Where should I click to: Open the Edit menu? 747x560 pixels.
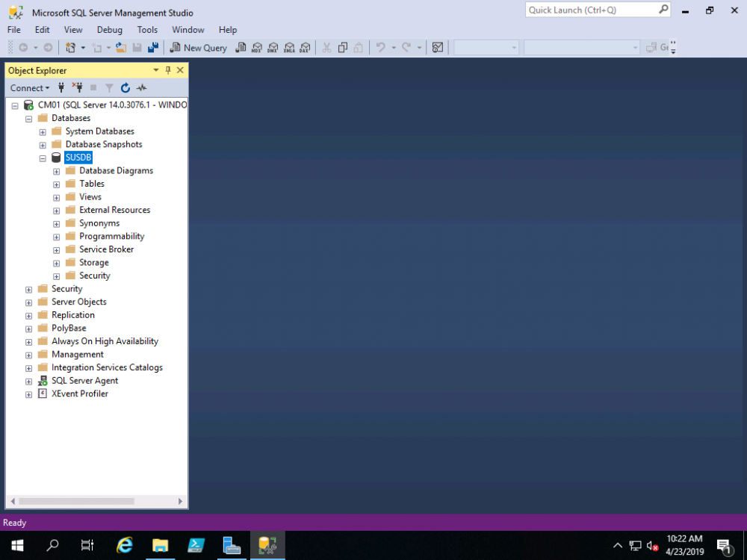[x=42, y=30]
